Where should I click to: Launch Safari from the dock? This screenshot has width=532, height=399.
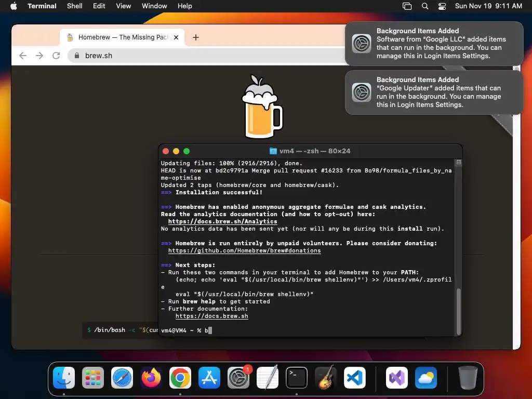pyautogui.click(x=122, y=378)
